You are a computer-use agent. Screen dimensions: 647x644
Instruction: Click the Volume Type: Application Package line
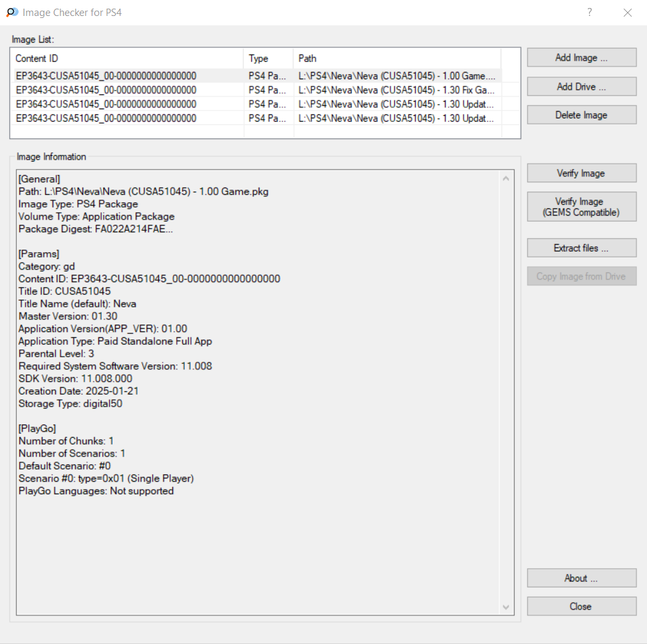pyautogui.click(x=96, y=217)
